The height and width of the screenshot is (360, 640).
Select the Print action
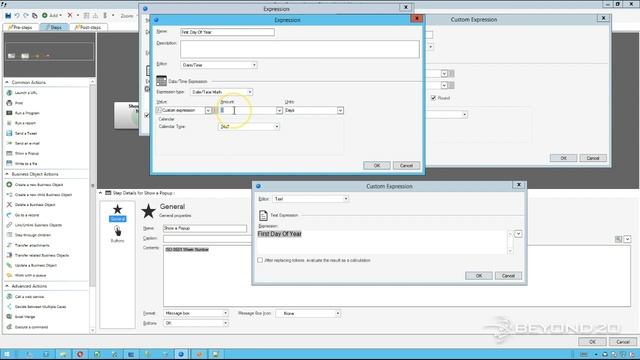coord(19,103)
